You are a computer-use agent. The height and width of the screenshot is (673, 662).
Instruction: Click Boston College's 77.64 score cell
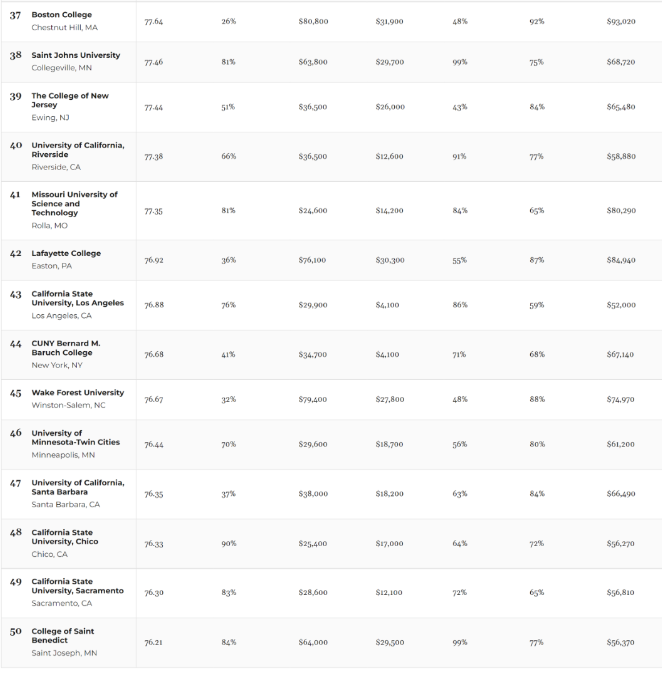tap(153, 21)
